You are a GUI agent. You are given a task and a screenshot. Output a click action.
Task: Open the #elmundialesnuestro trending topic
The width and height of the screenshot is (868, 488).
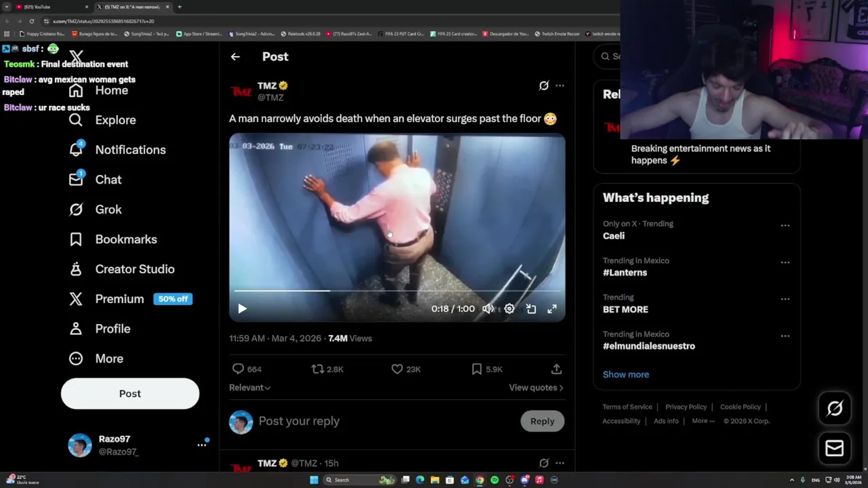coord(649,346)
